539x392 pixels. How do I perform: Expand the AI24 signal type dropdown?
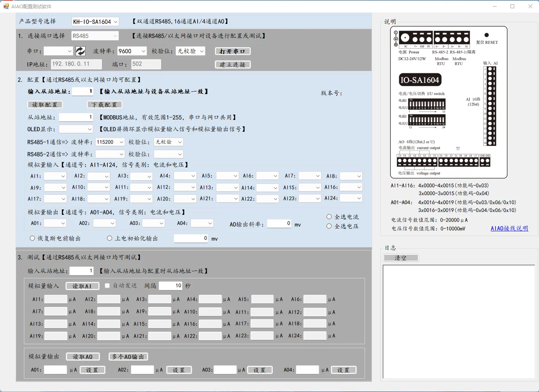[x=351, y=198]
